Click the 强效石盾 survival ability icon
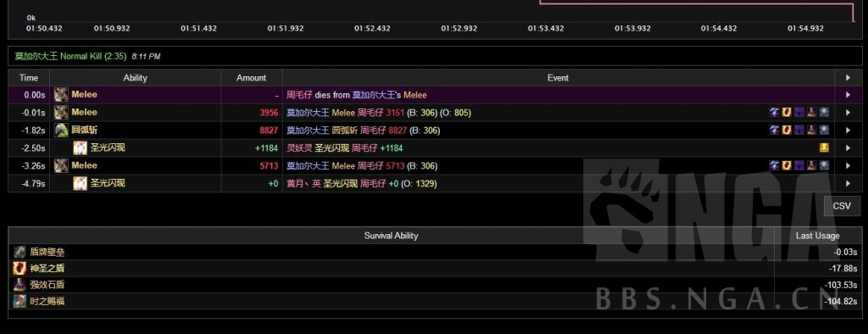 pyautogui.click(x=20, y=285)
